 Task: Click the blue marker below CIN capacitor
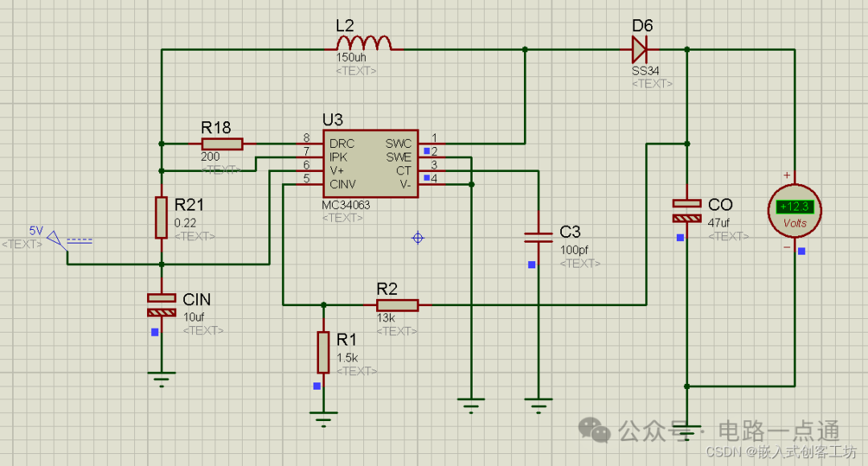pyautogui.click(x=155, y=332)
